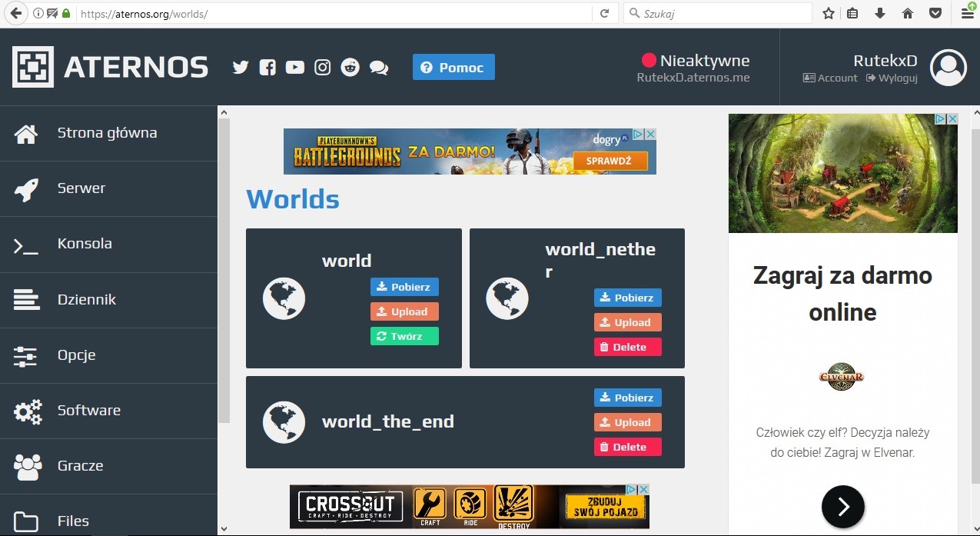The height and width of the screenshot is (536, 980).
Task: Upload to world_nether
Action: tap(627, 322)
